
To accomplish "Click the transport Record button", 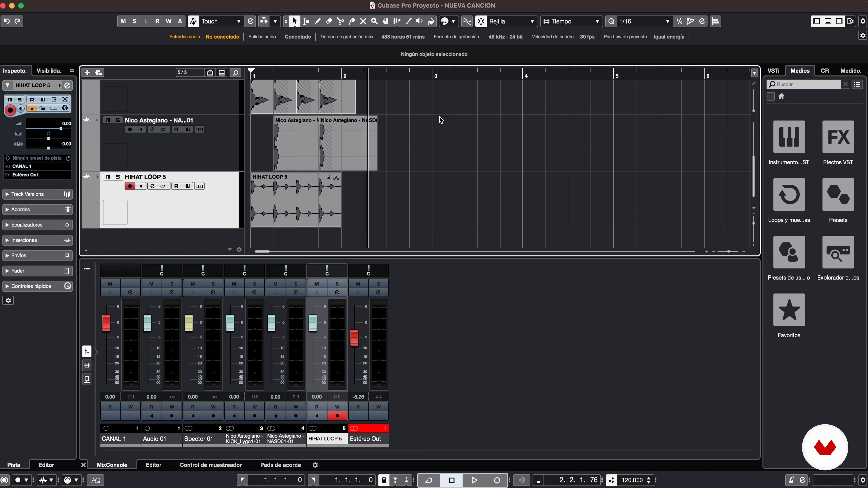I will click(x=497, y=480).
